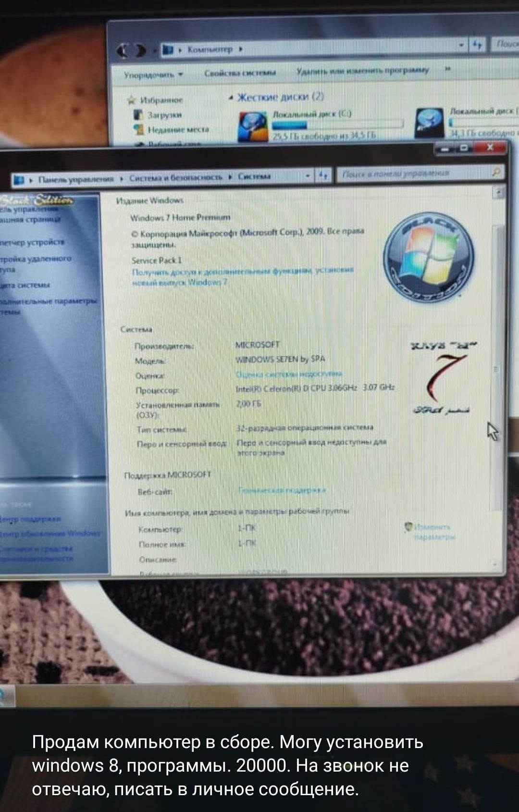Open Центр обновления Windows link

tap(50, 533)
